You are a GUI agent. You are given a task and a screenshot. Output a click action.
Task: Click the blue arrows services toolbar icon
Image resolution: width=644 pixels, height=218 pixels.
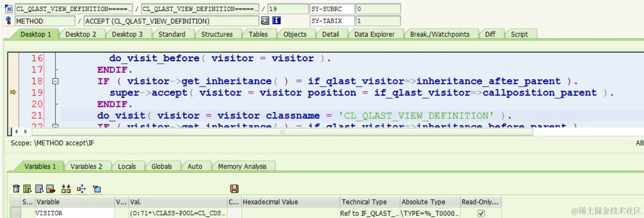(x=81, y=189)
